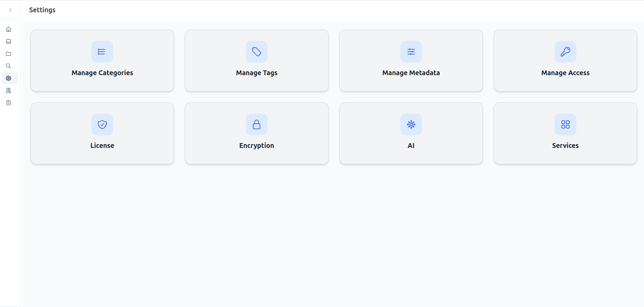Screen dimensions: 644x307
Task: Open the Inbox icon in the sidebar
Action: pyautogui.click(x=8, y=41)
